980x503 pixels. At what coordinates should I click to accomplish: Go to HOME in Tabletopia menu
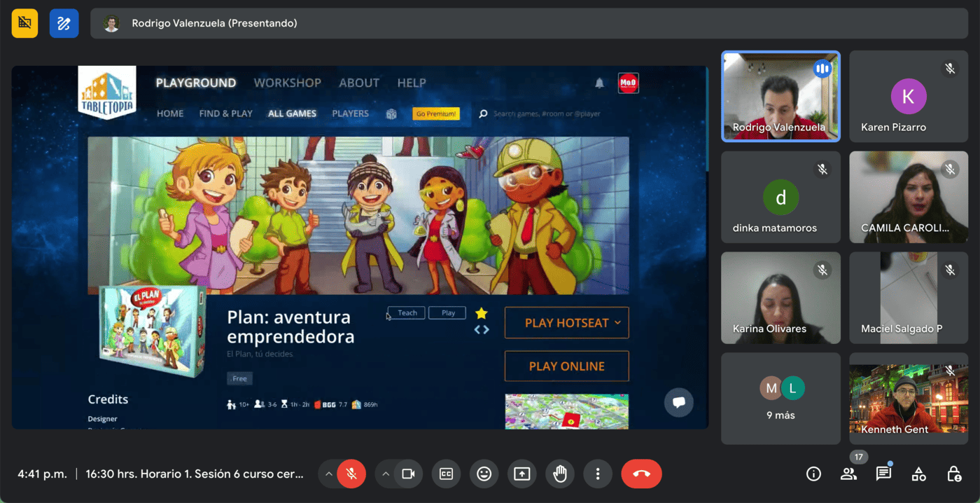[x=170, y=113]
